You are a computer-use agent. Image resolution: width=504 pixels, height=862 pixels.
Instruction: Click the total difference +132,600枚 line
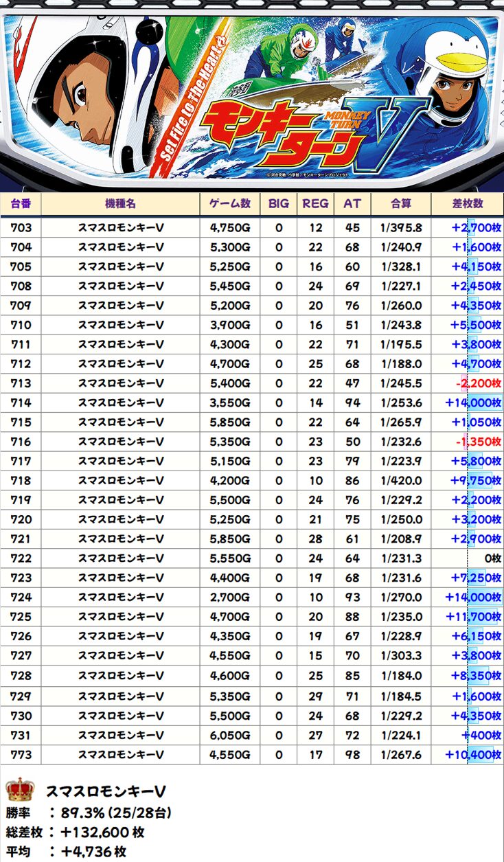75,832
